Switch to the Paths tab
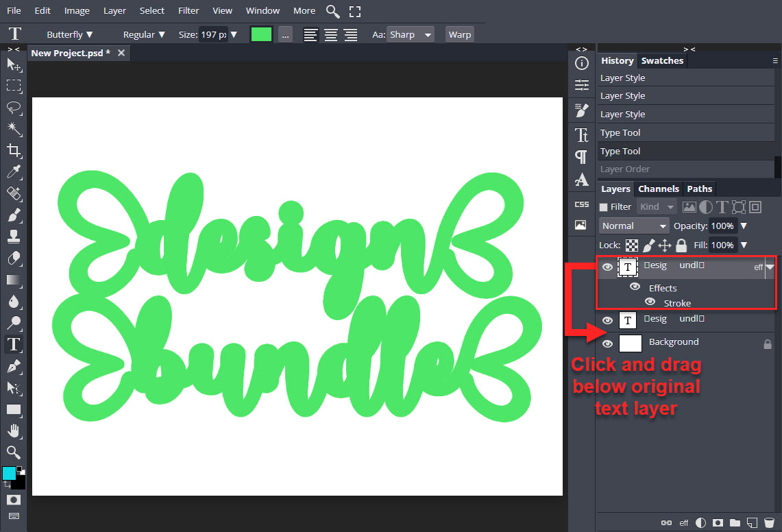 pos(699,189)
